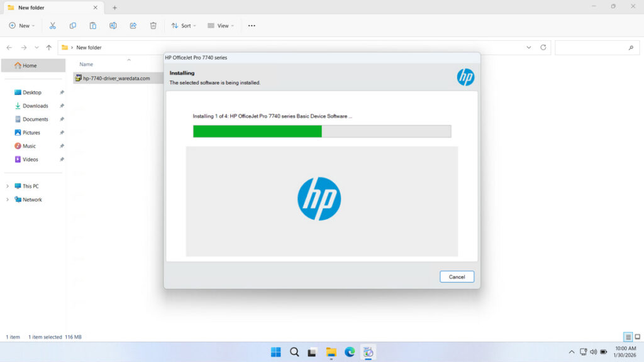This screenshot has width=644, height=362.
Task: Open the Sort dropdown
Action: [183, 25]
